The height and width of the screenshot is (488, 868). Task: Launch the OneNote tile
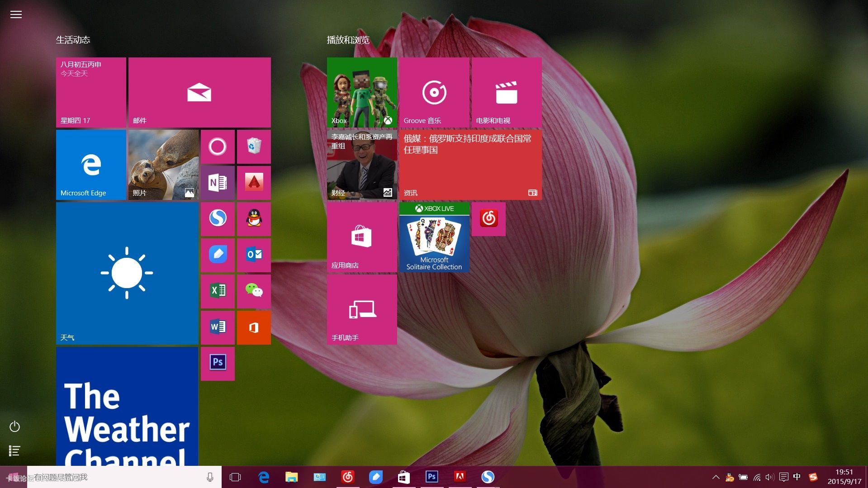(218, 183)
